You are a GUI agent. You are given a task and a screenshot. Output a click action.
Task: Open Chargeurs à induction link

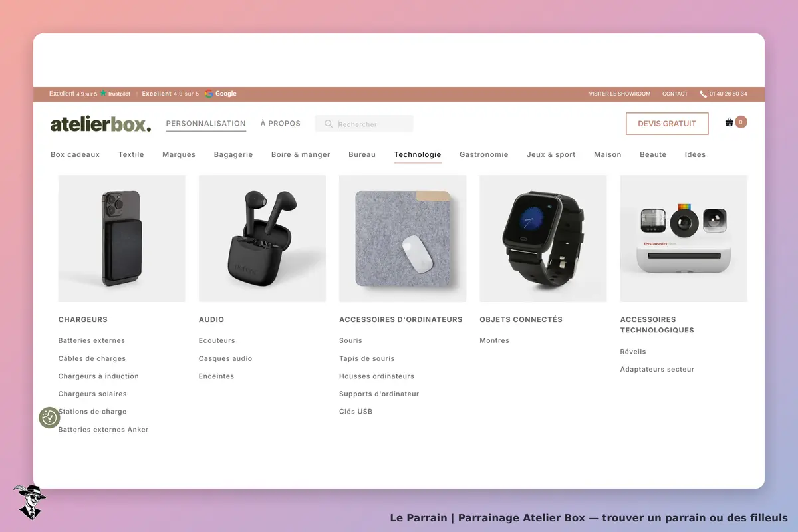pyautogui.click(x=98, y=376)
